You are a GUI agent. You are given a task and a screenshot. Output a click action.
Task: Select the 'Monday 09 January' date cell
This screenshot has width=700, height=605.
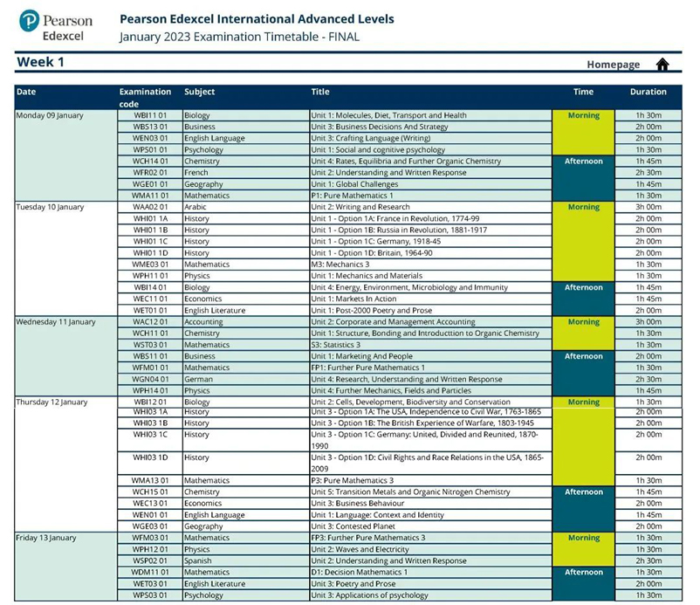pyautogui.click(x=51, y=115)
